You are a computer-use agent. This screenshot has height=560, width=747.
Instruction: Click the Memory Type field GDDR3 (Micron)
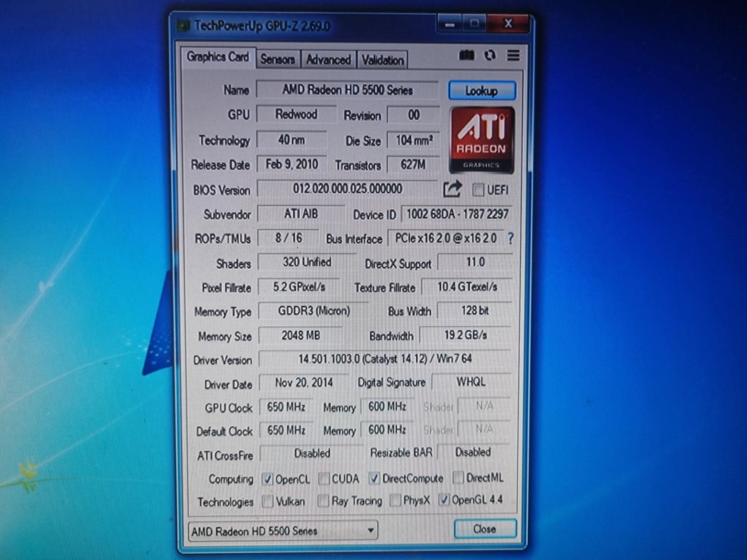point(314,311)
